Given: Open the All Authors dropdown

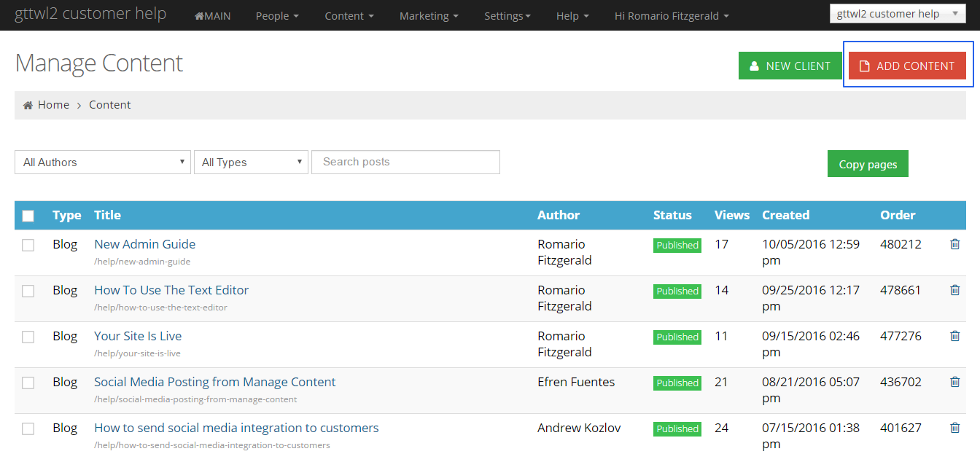Looking at the screenshot, I should (103, 163).
